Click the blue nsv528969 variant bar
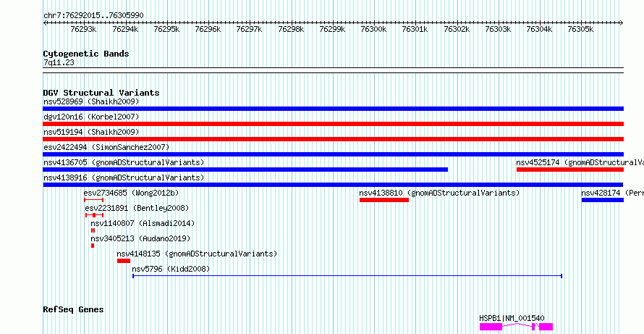 point(334,109)
